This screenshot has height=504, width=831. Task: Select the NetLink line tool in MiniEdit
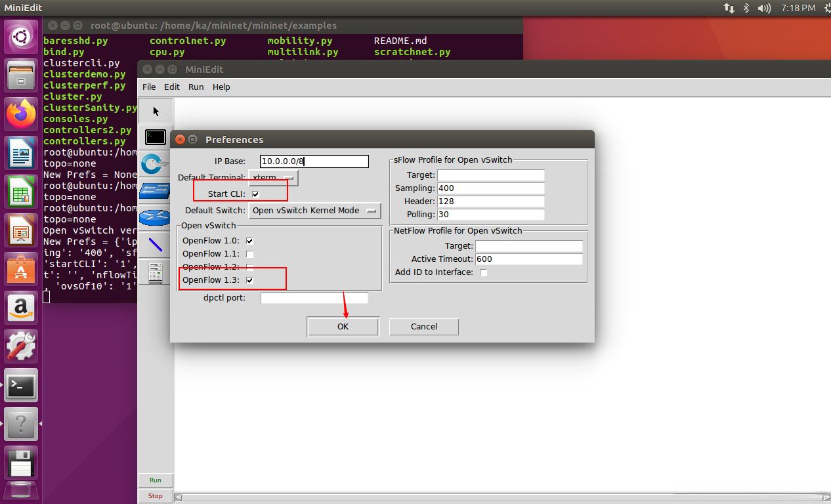click(156, 245)
